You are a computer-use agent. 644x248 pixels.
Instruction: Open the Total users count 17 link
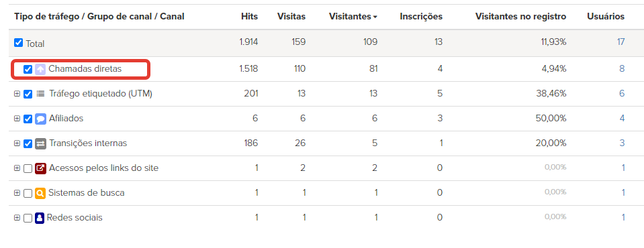(620, 42)
